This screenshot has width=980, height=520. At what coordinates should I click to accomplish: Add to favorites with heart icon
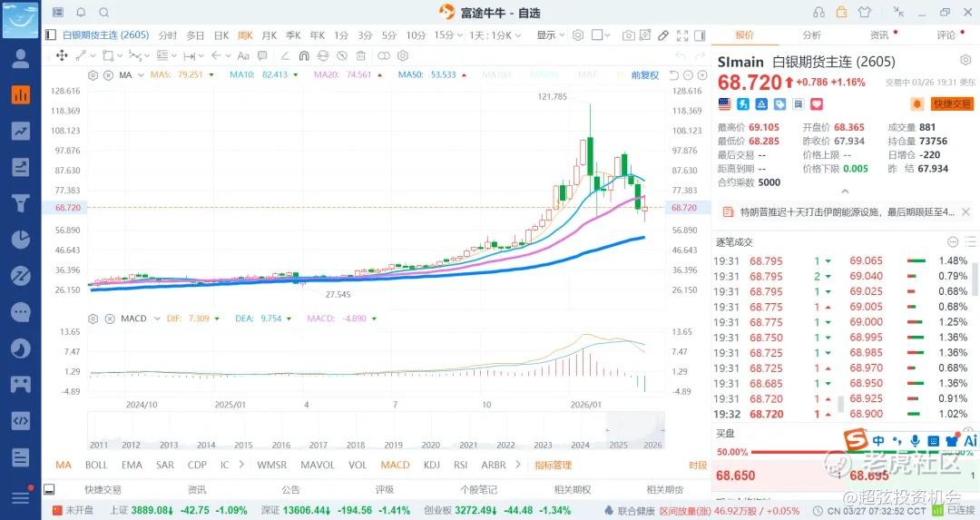point(817,103)
